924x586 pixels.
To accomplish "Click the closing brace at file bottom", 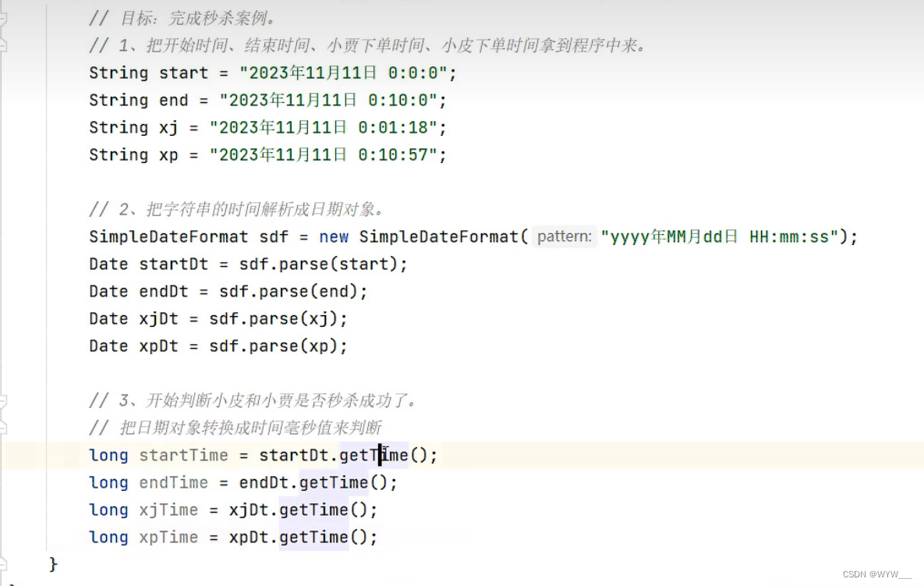I will pyautogui.click(x=53, y=563).
